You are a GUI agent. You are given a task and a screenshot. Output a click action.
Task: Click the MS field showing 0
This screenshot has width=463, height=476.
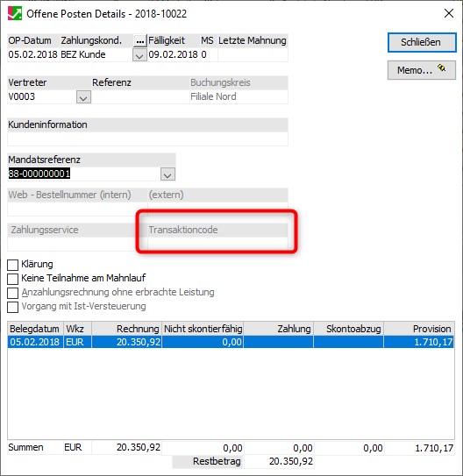pos(209,54)
